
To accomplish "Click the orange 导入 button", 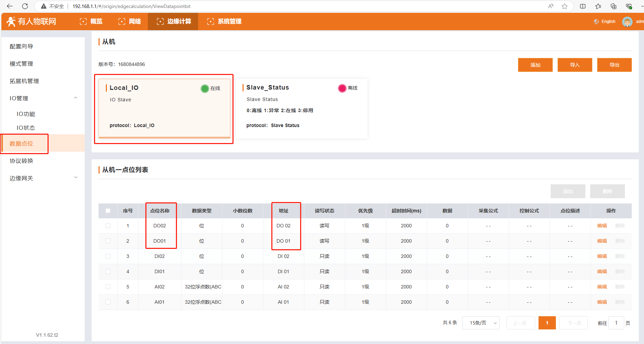I will click(x=575, y=65).
